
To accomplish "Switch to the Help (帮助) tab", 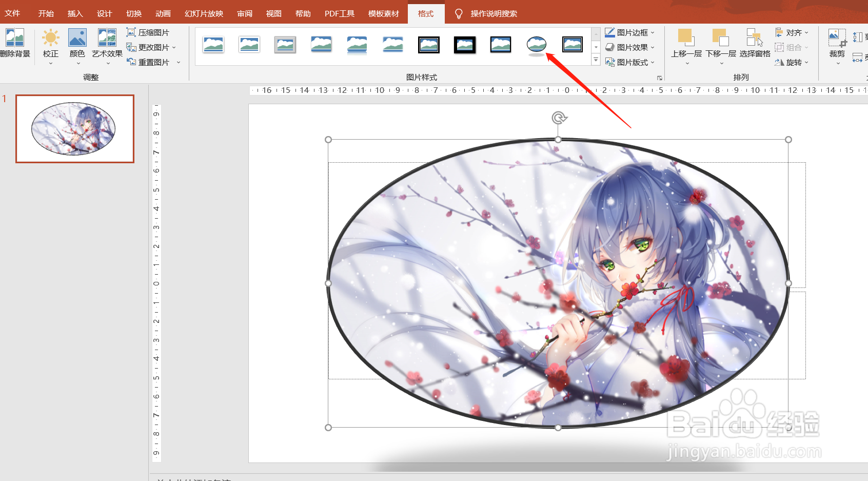I will coord(303,13).
